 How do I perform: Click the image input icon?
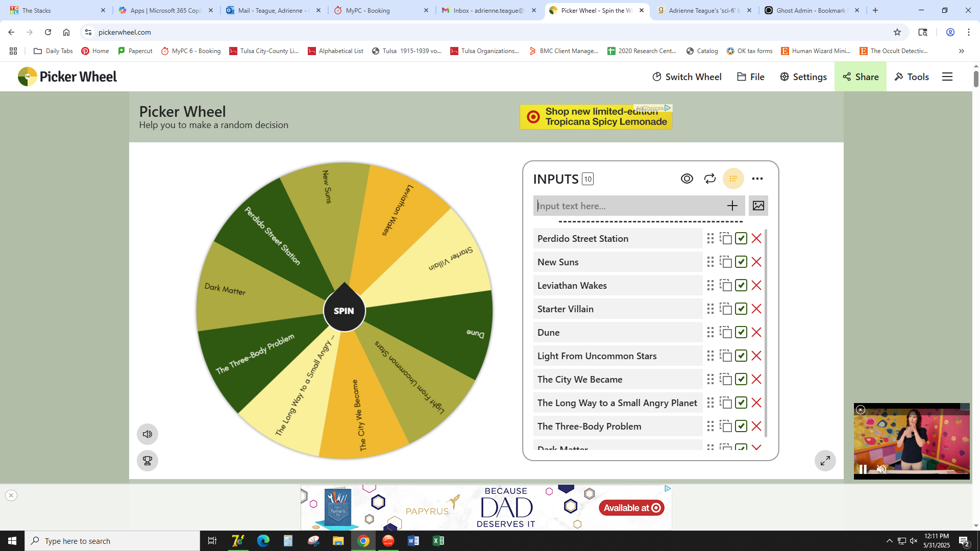[x=758, y=206]
